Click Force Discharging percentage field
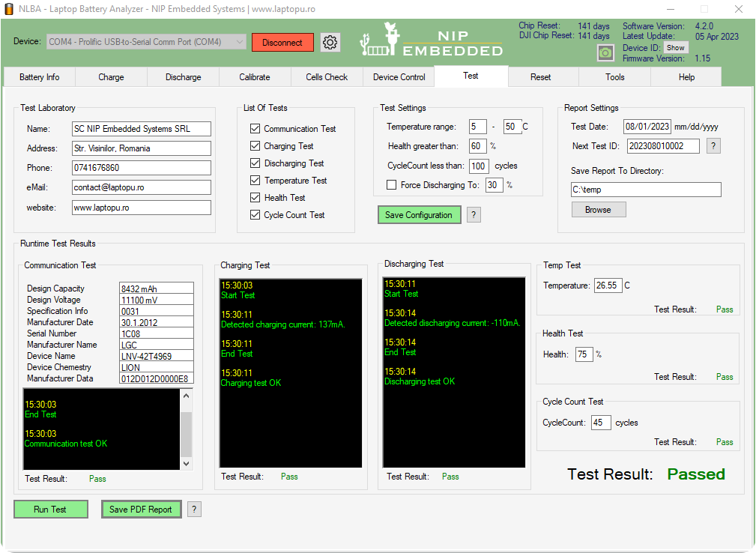Viewport: 756px width, 553px height. pos(495,185)
